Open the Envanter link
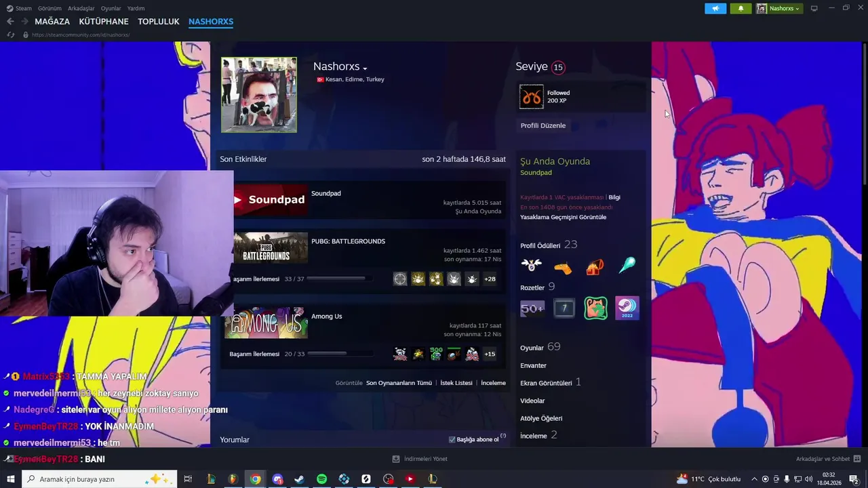Viewport: 868px width, 488px height. pos(534,365)
